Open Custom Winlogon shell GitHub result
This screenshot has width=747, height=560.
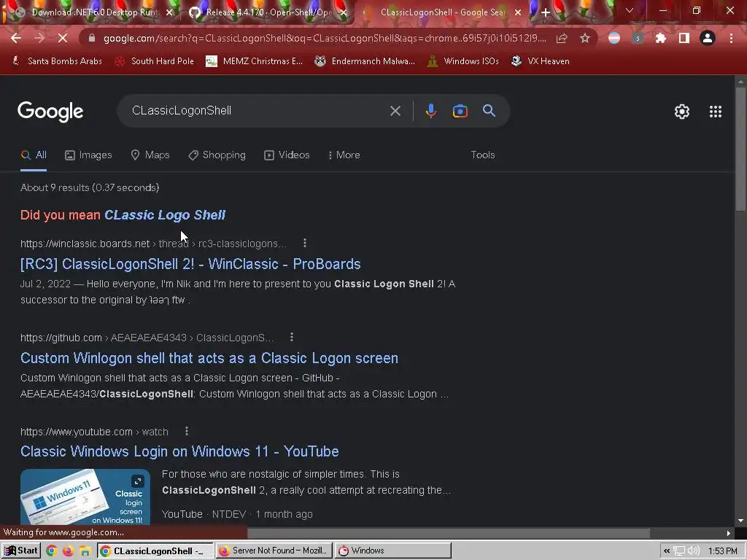coord(209,358)
